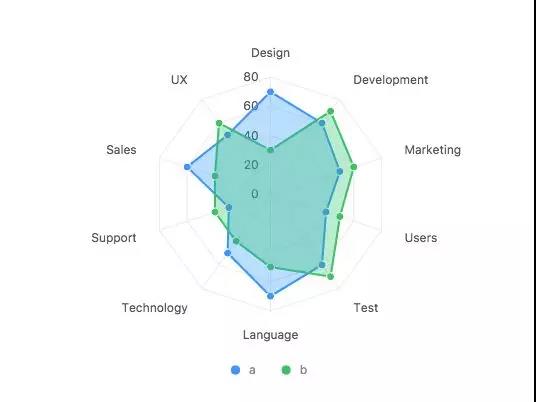
Task: Click the 80 scale tick label
Action: tap(251, 77)
